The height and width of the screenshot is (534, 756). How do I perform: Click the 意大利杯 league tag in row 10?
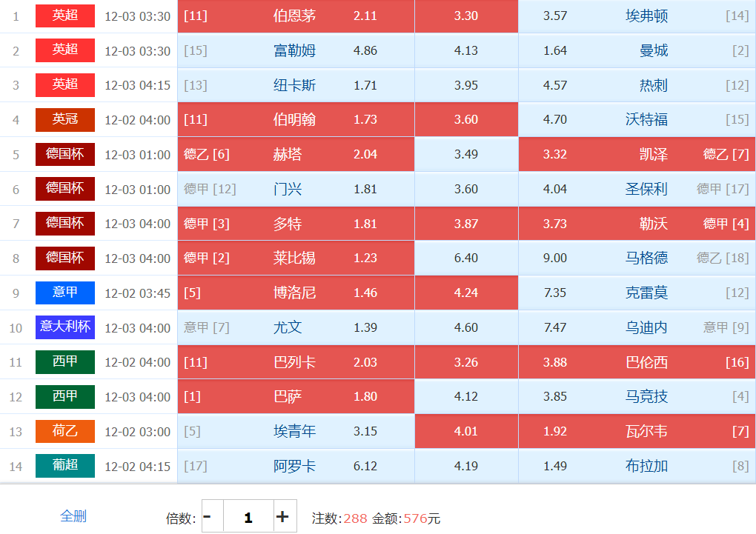(x=65, y=327)
